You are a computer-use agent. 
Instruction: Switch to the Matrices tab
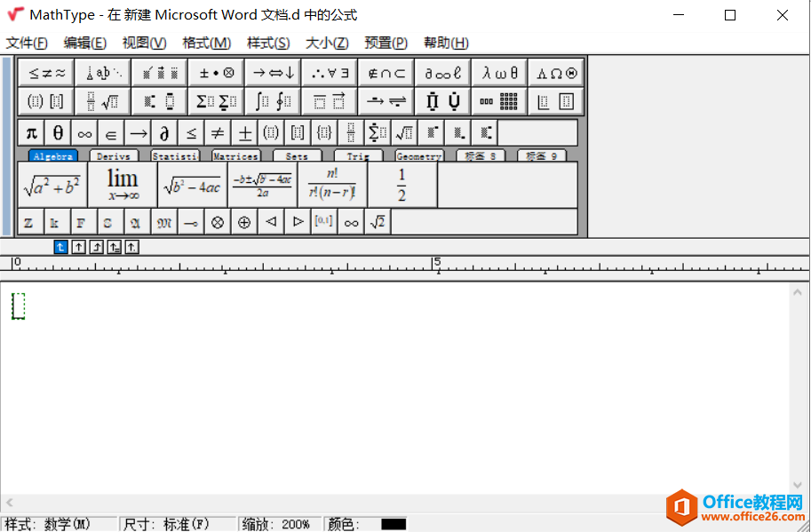pyautogui.click(x=236, y=155)
